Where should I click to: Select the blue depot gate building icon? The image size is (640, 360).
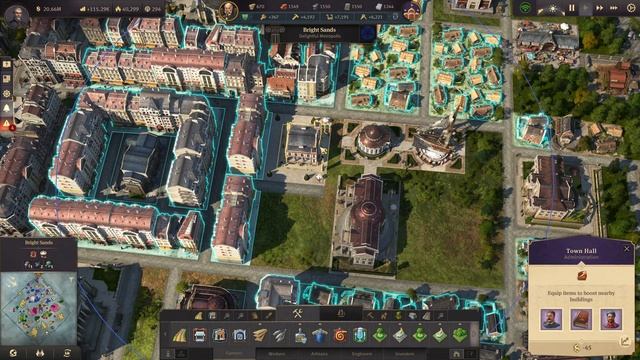click(x=240, y=336)
